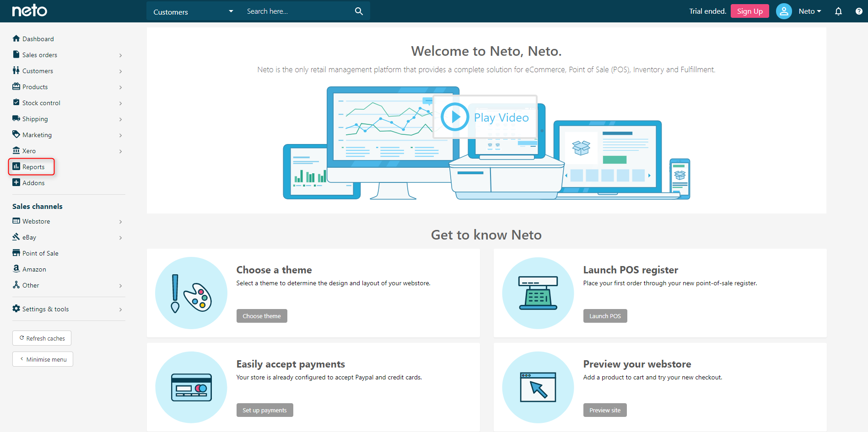The image size is (868, 432).
Task: Click the search magnifier icon
Action: 359,11
